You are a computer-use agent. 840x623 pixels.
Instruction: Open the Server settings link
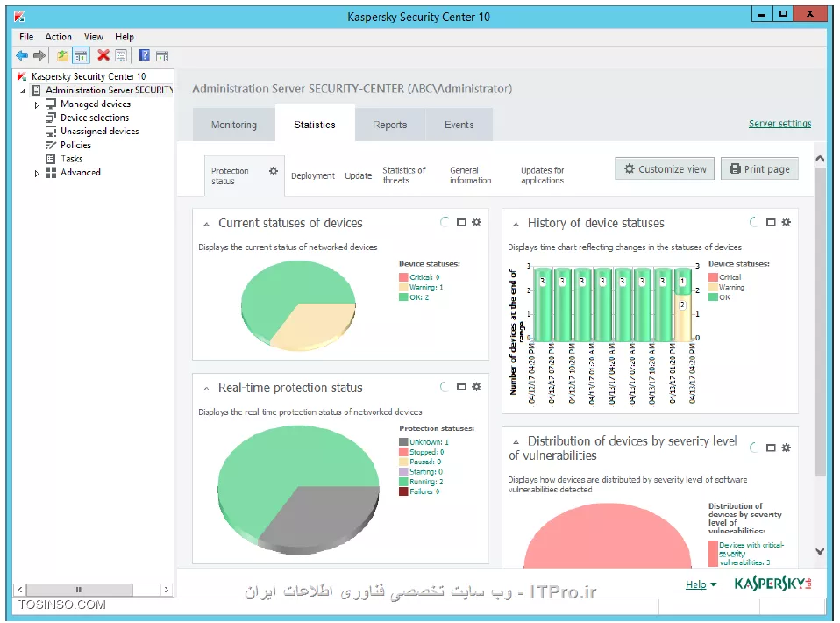(780, 124)
